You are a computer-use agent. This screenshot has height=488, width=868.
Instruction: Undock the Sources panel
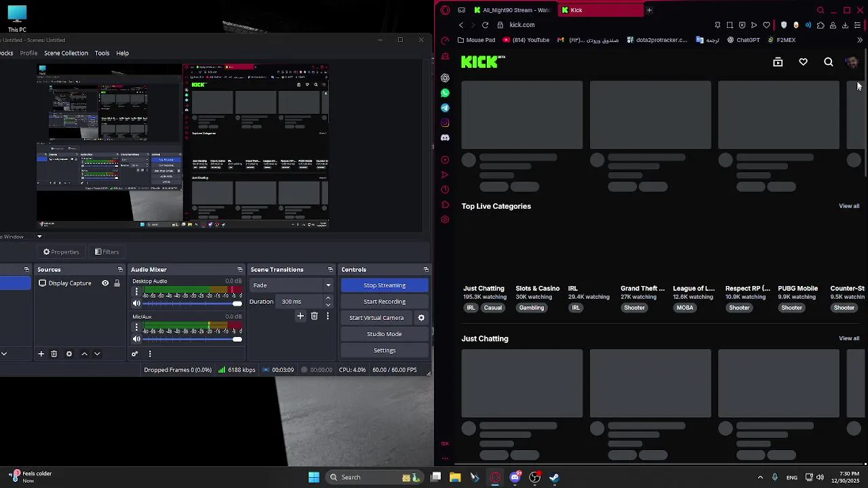point(120,270)
